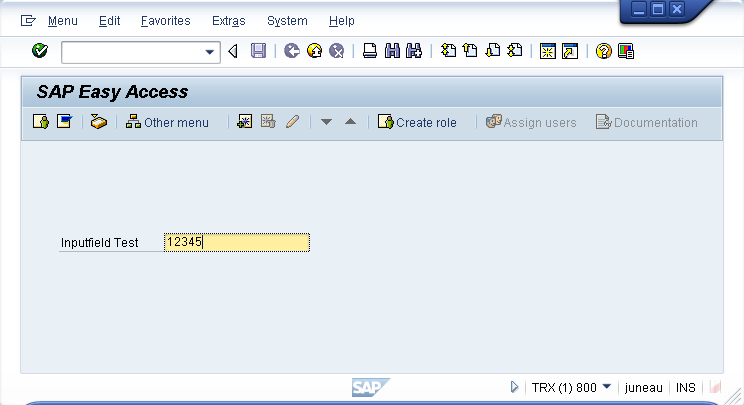
Task: Open the Edit menu
Action: (x=109, y=21)
